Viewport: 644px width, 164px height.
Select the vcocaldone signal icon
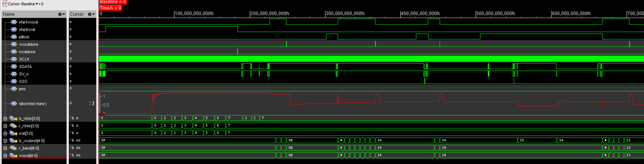(x=14, y=44)
